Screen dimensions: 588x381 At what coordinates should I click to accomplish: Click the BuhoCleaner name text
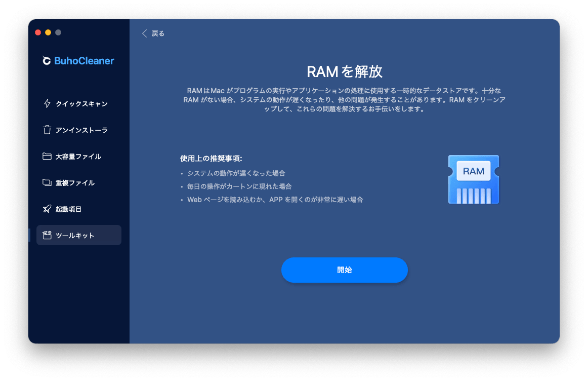pos(84,61)
